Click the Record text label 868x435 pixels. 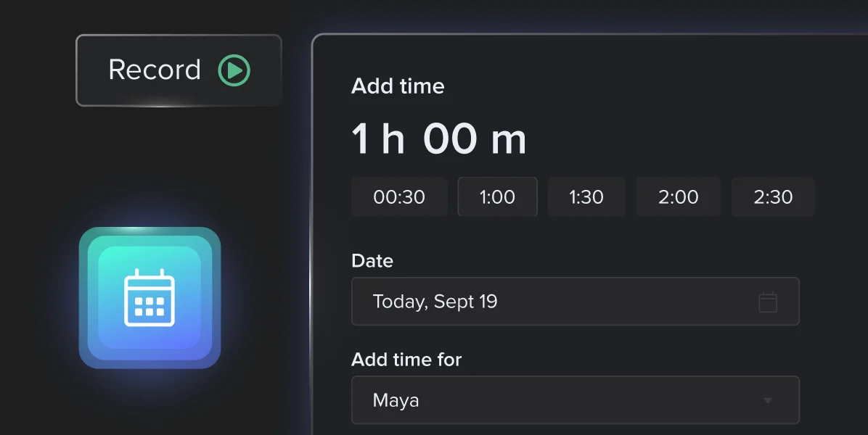[154, 70]
